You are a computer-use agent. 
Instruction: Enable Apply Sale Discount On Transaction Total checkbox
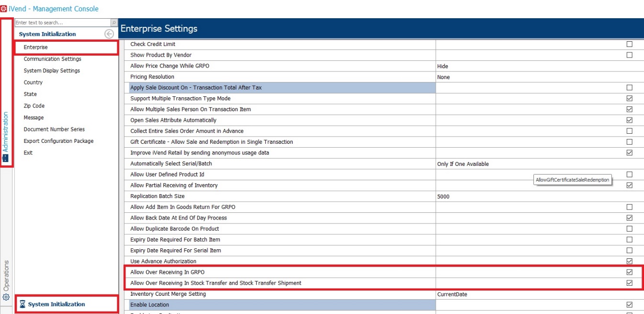tap(629, 88)
